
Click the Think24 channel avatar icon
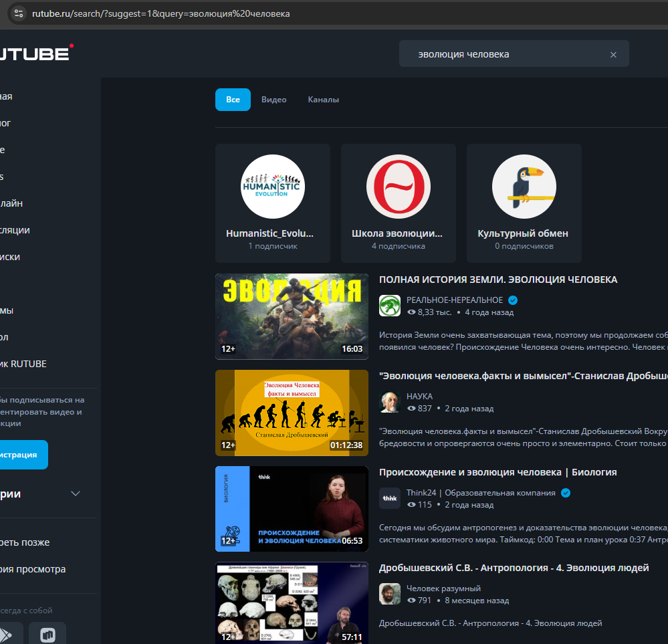pyautogui.click(x=390, y=498)
